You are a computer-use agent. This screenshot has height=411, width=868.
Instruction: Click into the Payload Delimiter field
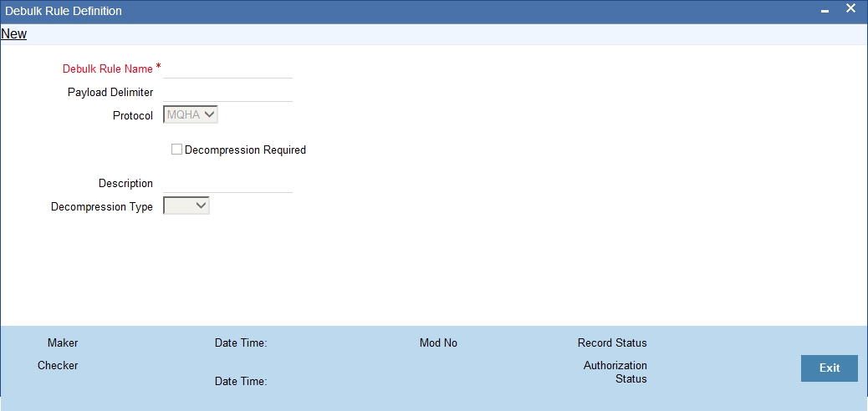pyautogui.click(x=227, y=93)
